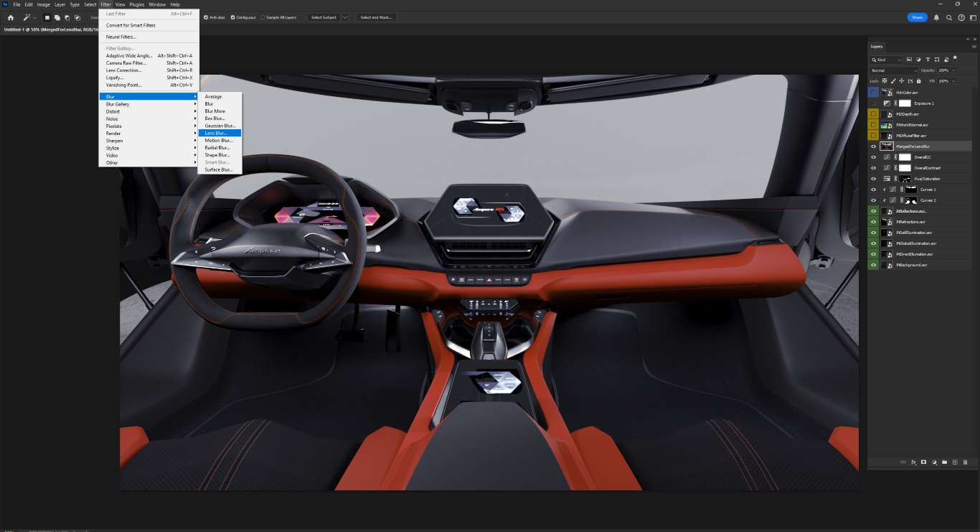Image resolution: width=980 pixels, height=532 pixels.
Task: Toggle the Anti-alias checkbox
Action: (x=207, y=17)
